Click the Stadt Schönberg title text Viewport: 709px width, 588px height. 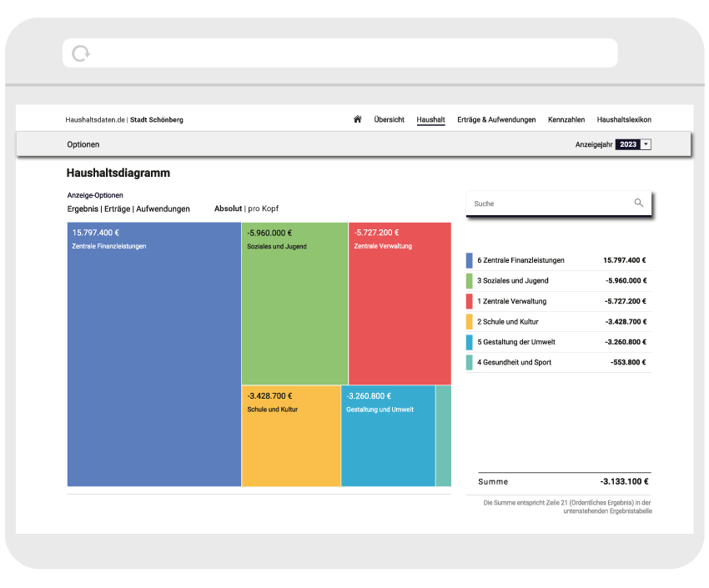157,120
